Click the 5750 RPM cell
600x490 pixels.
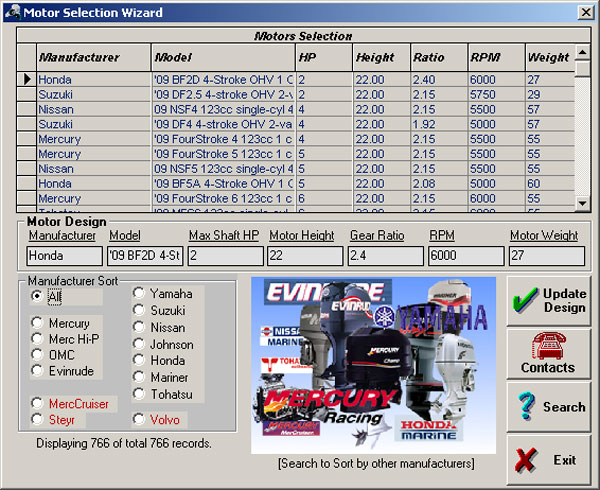pyautogui.click(x=497, y=94)
